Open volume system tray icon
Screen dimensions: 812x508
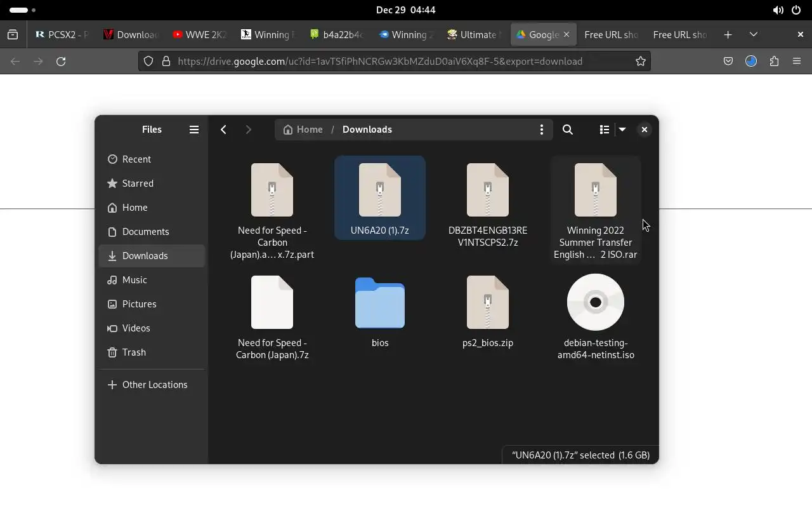click(x=778, y=10)
